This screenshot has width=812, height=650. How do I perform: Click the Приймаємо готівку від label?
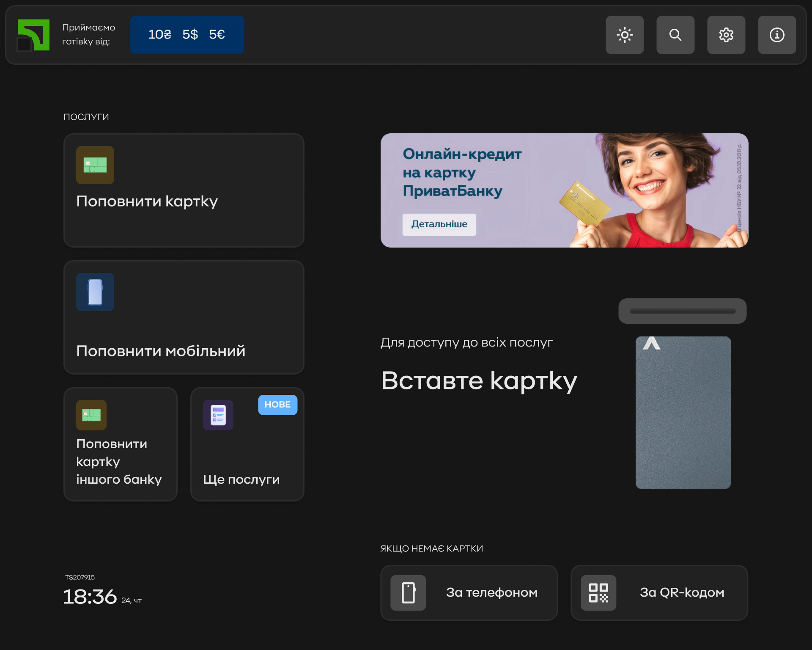tap(89, 34)
